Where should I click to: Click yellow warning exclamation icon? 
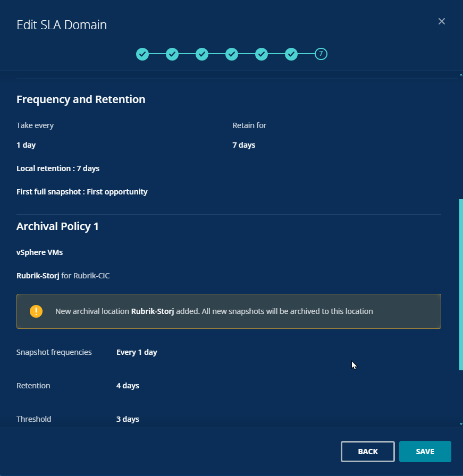pyautogui.click(x=36, y=311)
